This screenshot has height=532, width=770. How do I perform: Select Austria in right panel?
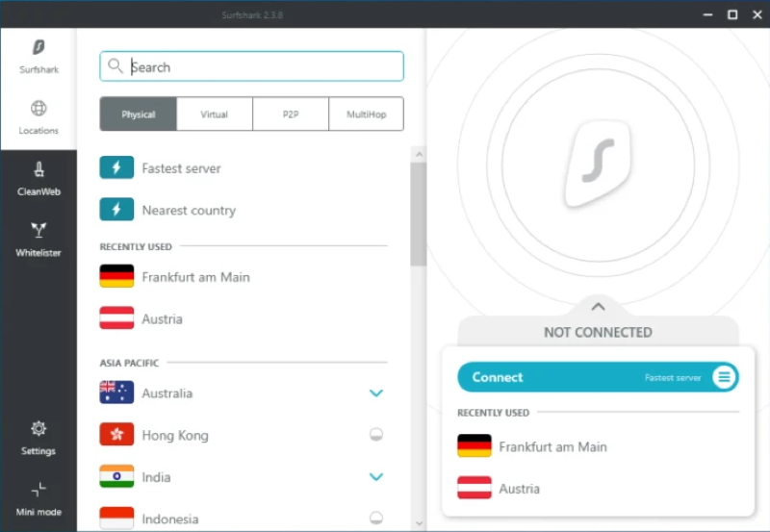(x=598, y=489)
